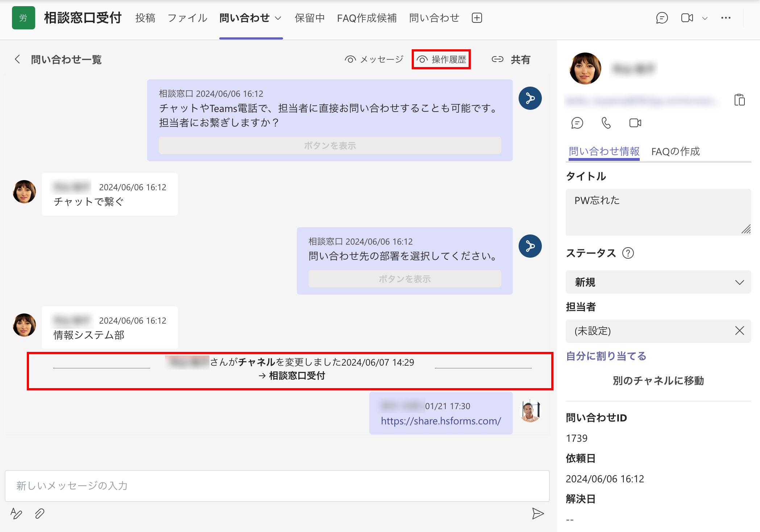Click ボタンを表示 under Teams電話 message

tap(330, 145)
